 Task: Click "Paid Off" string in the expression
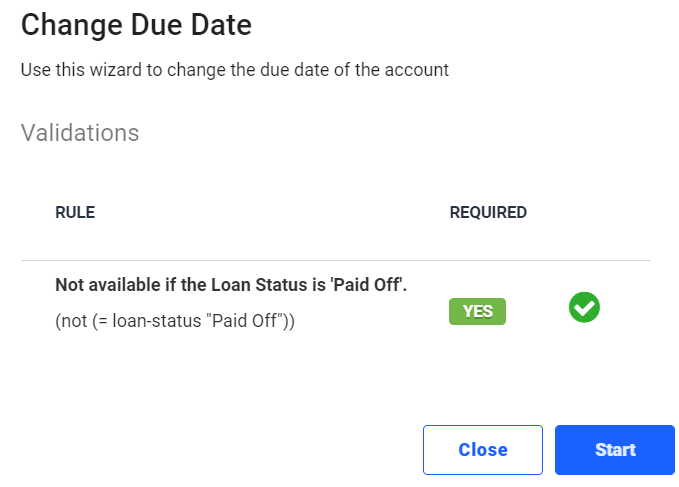click(245, 321)
